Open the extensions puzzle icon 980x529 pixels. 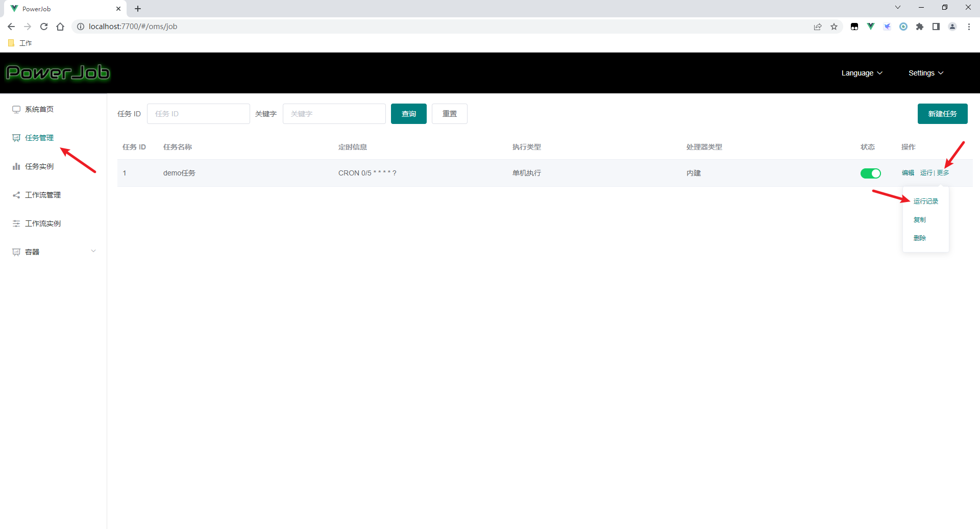920,27
